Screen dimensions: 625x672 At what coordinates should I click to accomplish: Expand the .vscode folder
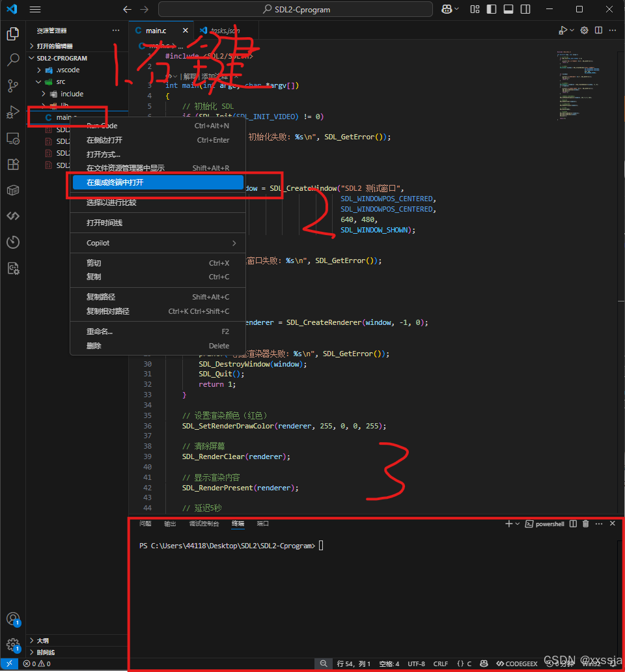point(39,70)
